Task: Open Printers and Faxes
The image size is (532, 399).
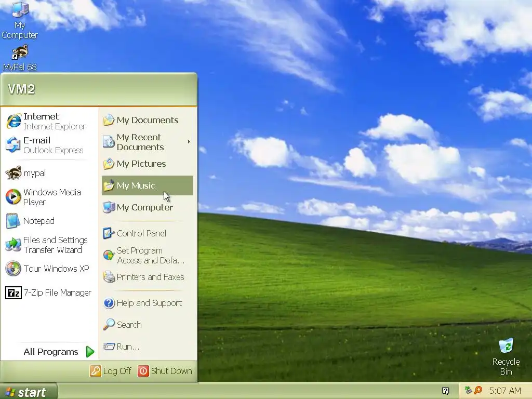Action: click(148, 277)
